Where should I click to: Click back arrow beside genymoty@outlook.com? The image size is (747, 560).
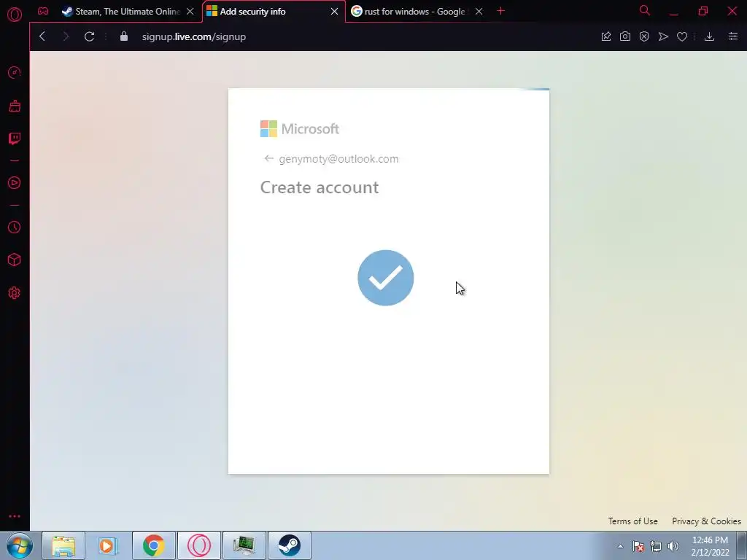tap(268, 158)
